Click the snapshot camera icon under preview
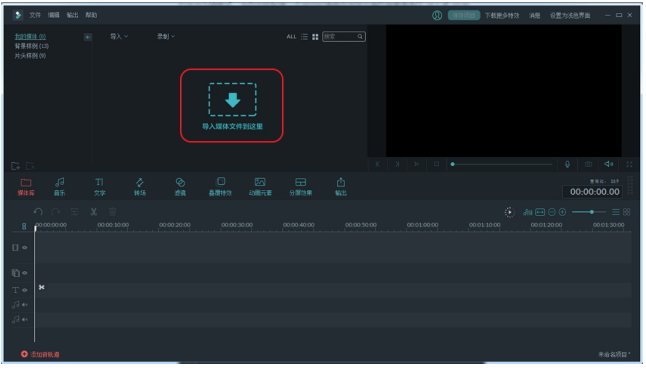Viewport: 646px width, 370px height. pyautogui.click(x=588, y=164)
